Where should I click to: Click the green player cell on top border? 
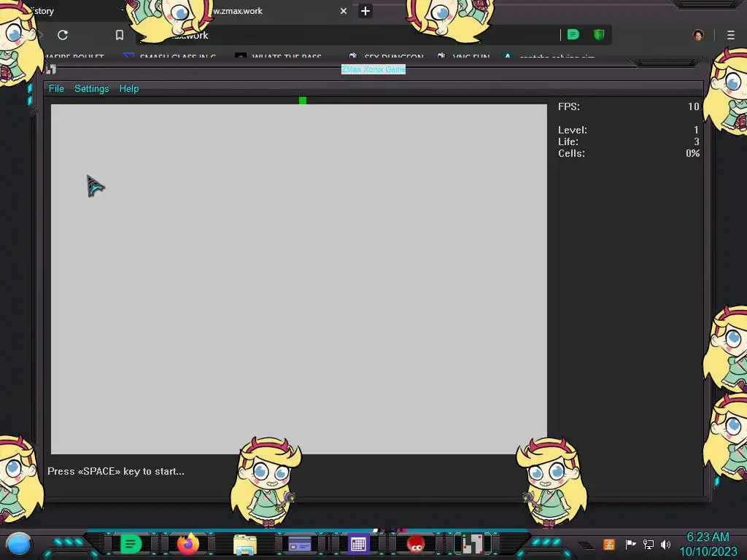point(303,101)
